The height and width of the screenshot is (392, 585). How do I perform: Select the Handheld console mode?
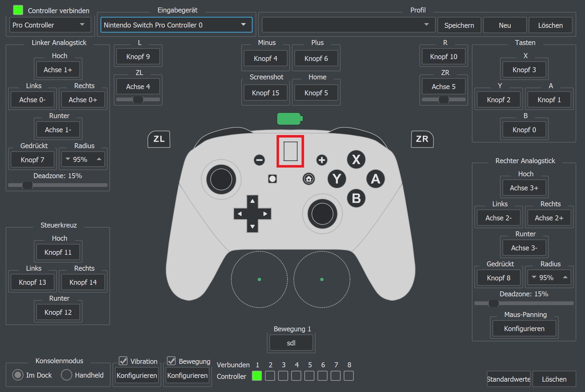pyautogui.click(x=67, y=375)
